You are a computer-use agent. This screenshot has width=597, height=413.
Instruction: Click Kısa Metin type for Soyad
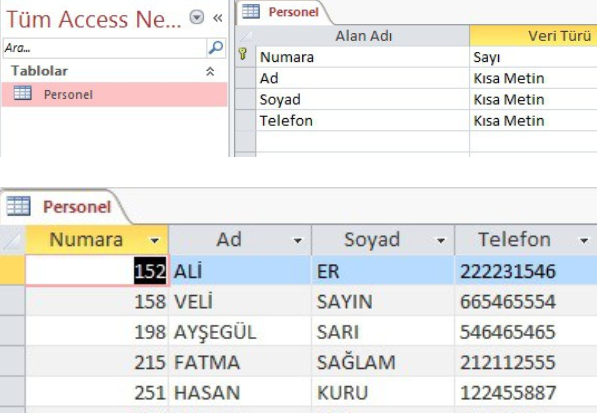[x=533, y=100]
